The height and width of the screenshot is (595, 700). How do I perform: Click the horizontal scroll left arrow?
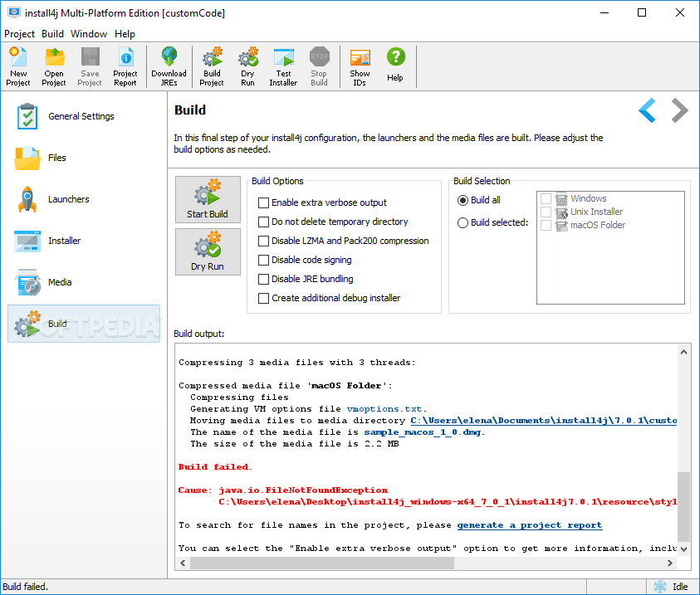183,563
